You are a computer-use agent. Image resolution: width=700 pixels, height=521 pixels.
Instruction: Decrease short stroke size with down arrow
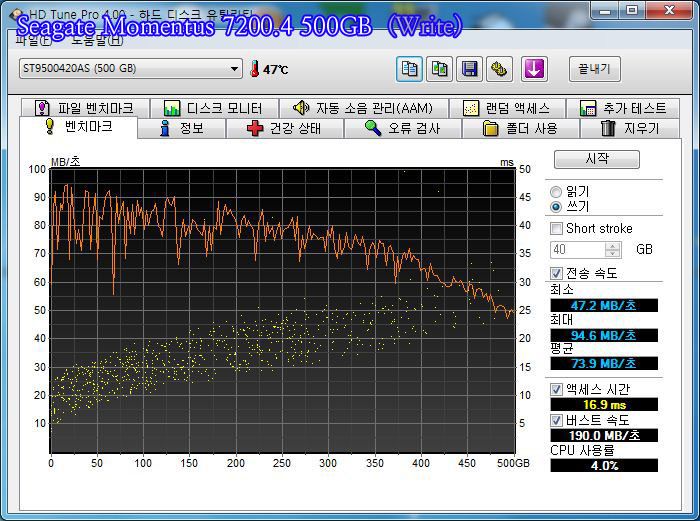coord(613,254)
